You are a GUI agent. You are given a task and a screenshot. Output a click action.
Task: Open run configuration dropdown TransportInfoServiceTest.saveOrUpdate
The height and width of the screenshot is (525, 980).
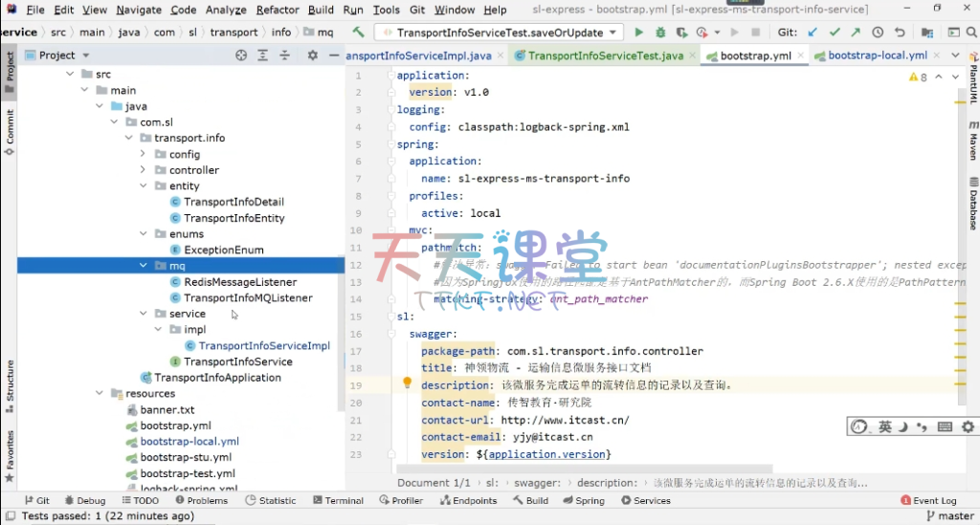pyautogui.click(x=499, y=33)
